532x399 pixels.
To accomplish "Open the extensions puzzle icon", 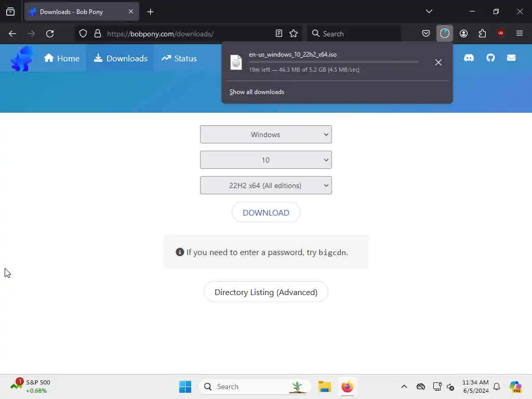I will (482, 33).
